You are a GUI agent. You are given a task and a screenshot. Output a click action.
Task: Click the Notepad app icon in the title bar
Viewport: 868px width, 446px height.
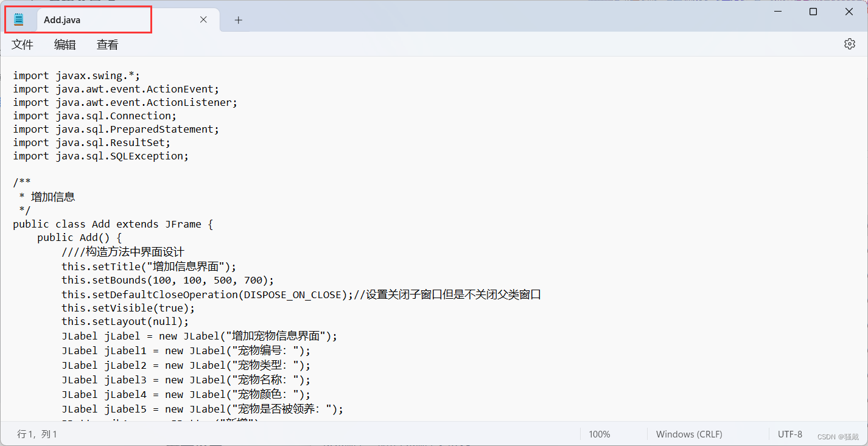(x=18, y=19)
